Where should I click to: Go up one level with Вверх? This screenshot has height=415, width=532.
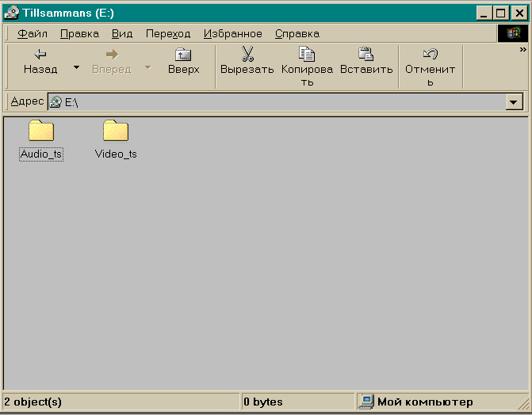click(x=183, y=61)
